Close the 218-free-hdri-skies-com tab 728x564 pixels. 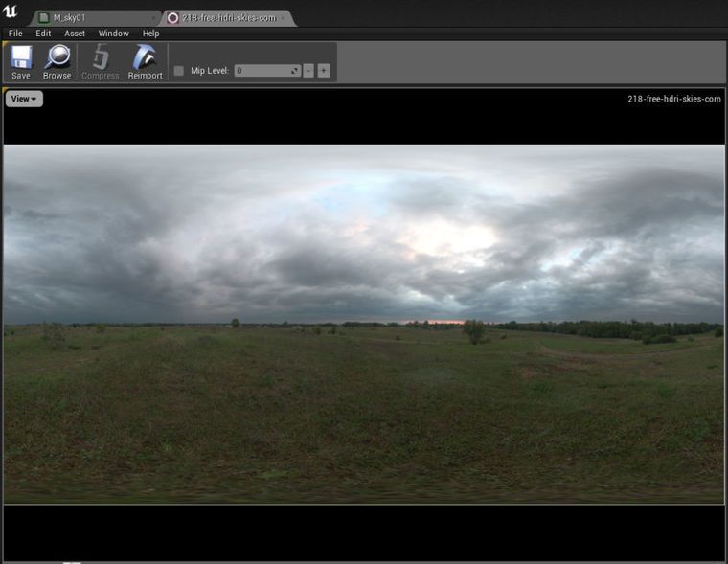click(284, 18)
